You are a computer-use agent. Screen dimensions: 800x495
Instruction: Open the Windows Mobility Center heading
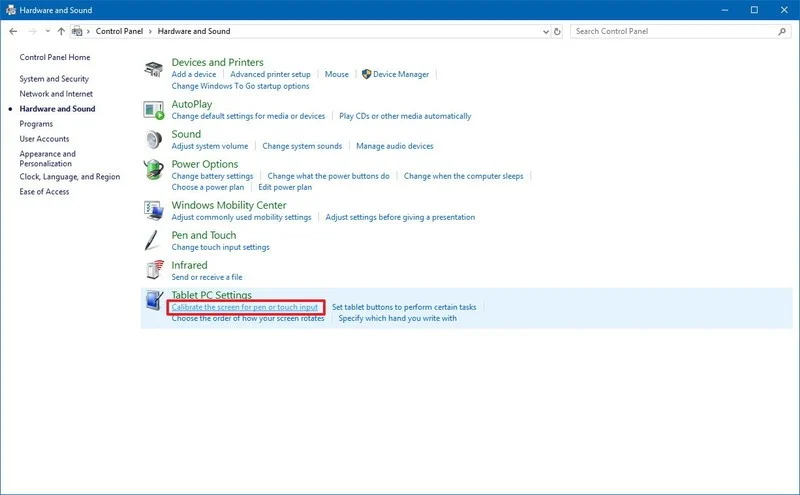pos(229,205)
